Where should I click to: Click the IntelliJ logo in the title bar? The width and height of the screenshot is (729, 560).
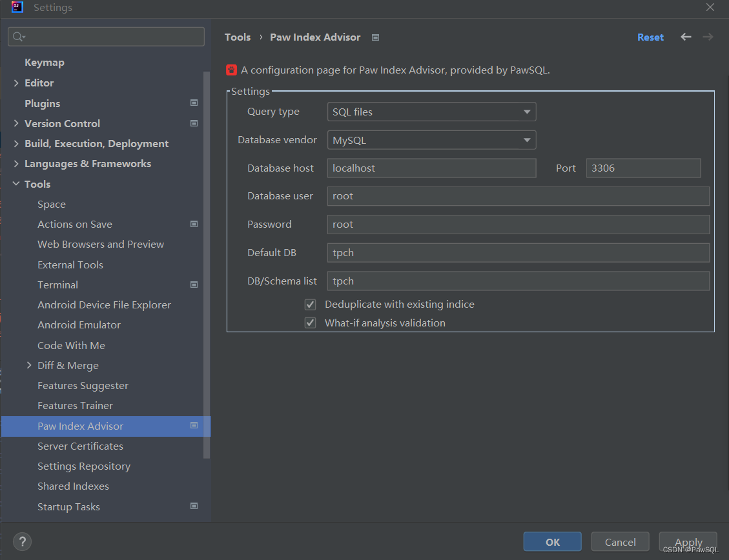[17, 7]
